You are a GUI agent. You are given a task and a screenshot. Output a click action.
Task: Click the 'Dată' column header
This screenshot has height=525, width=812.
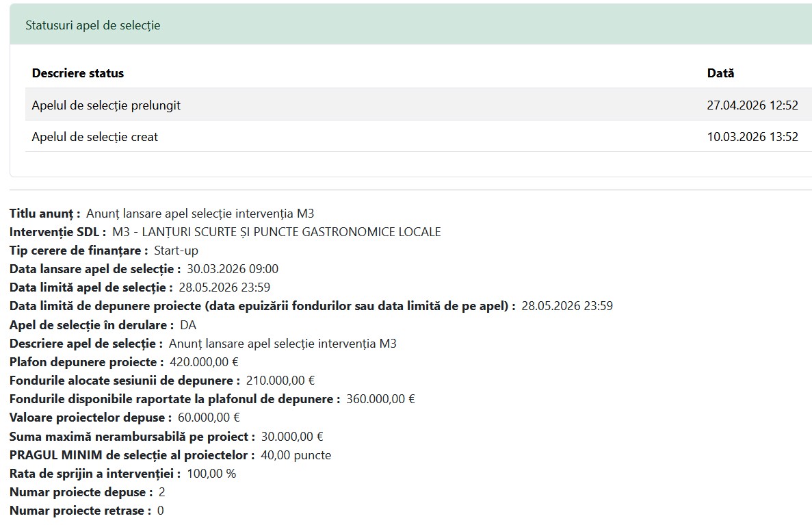720,73
